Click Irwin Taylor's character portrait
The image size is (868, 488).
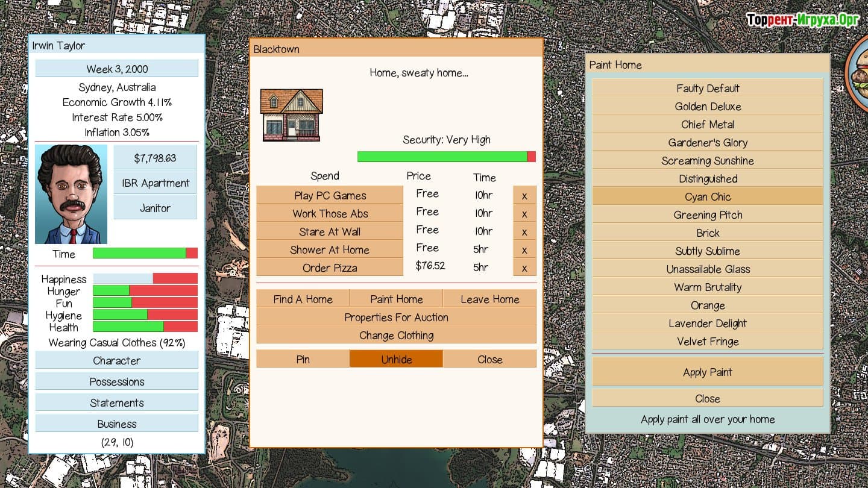[x=71, y=194]
